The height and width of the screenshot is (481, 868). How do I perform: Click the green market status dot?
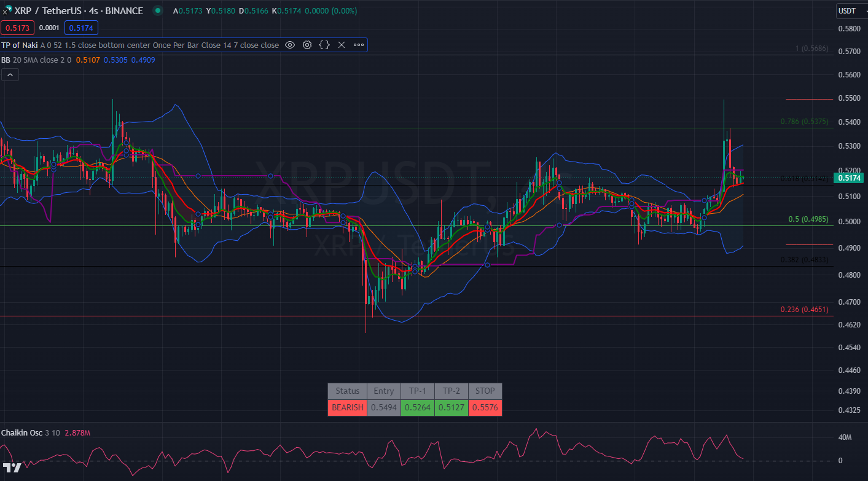tap(158, 10)
